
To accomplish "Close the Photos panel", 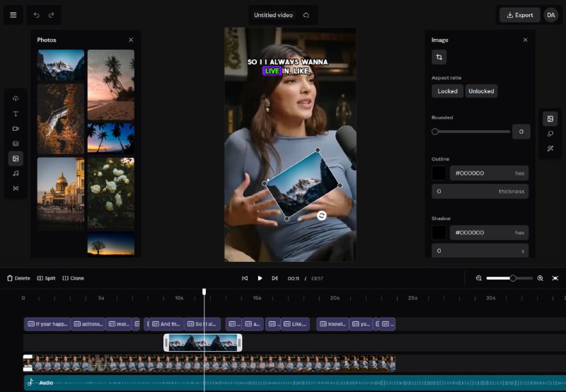I will [x=131, y=40].
